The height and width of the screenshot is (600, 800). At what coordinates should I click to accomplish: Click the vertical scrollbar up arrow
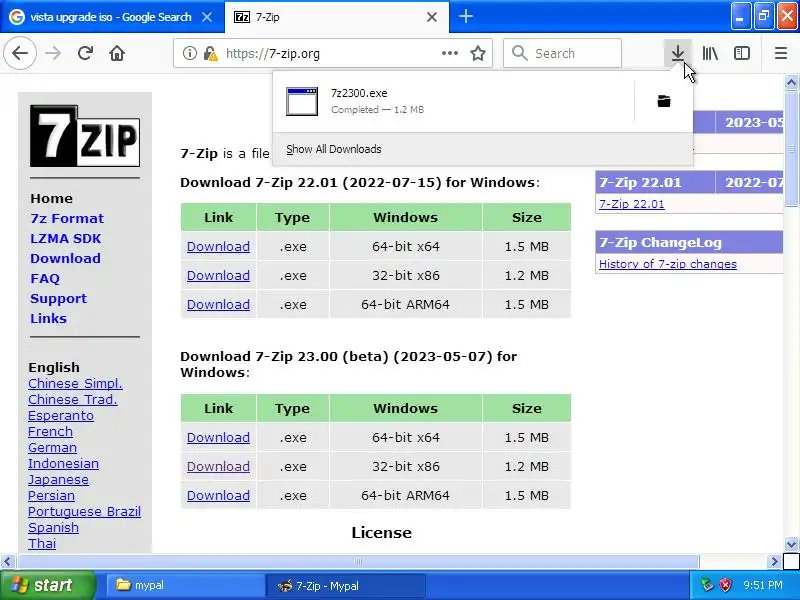coord(791,82)
